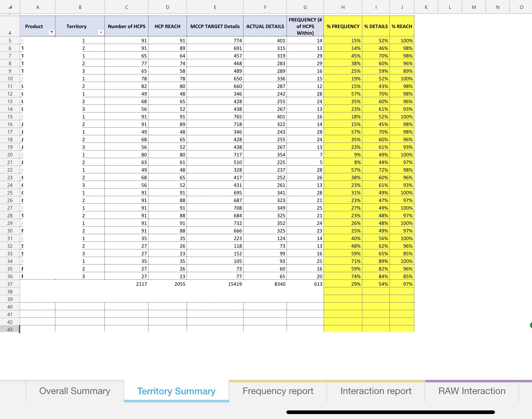Click the HCP REACH header cell
This screenshot has width=532, height=419.
coord(168,26)
